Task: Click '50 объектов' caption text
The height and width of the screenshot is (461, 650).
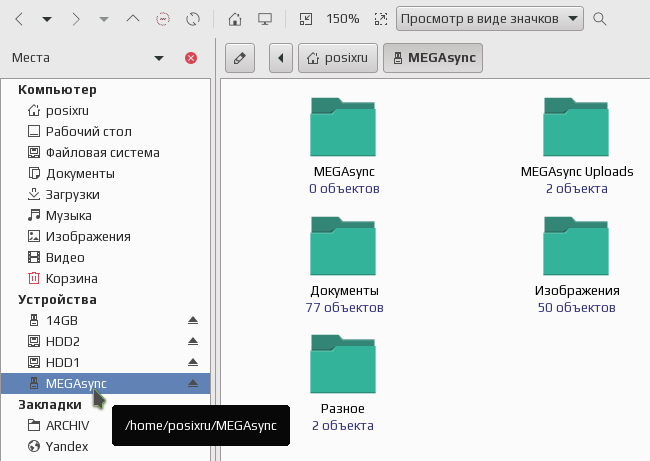Action: coord(577,308)
